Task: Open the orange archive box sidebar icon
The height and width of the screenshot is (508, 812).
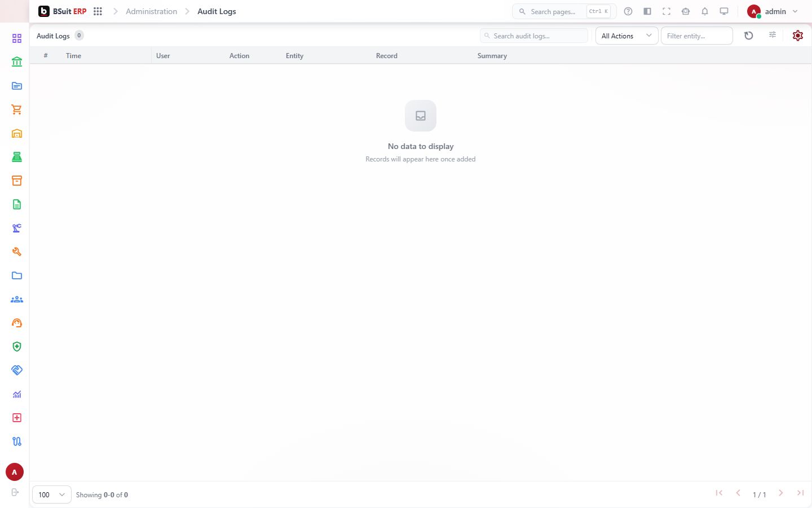Action: [x=17, y=181]
